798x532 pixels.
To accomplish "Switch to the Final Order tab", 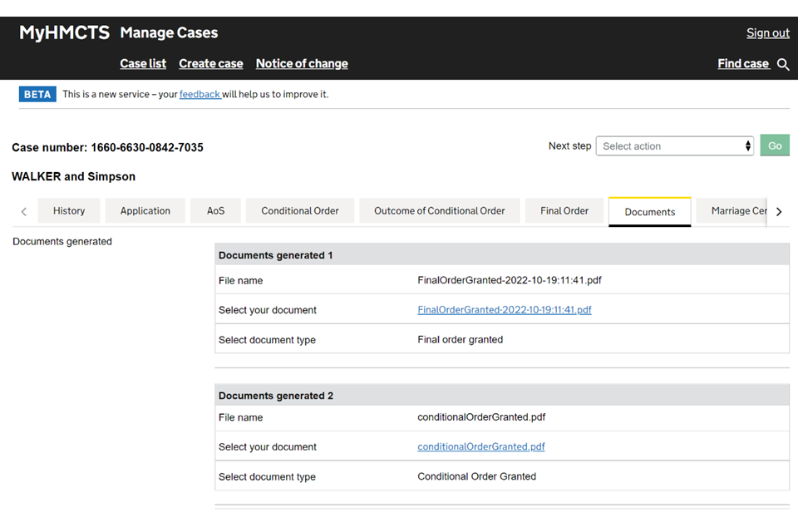I will [564, 211].
